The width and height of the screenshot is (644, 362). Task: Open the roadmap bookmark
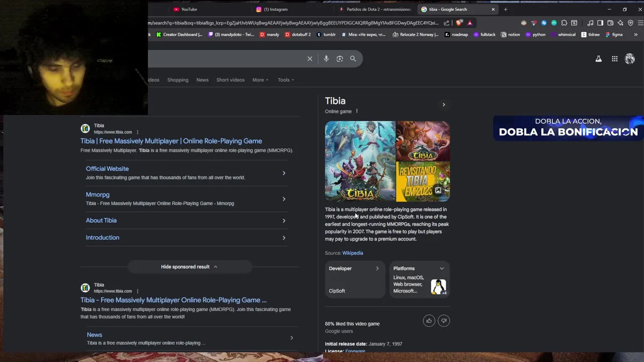[x=456, y=35]
